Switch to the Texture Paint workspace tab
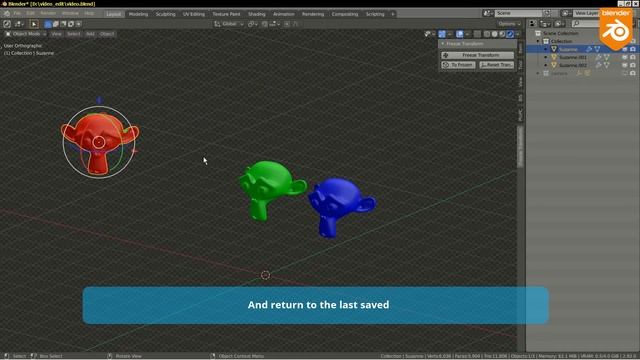This screenshot has width=640, height=360. [x=226, y=14]
